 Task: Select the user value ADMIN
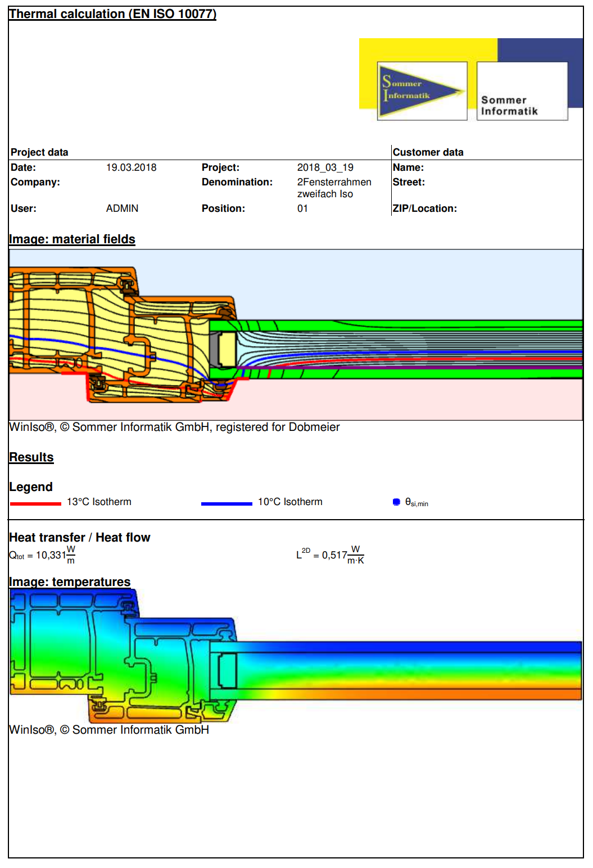tap(122, 208)
